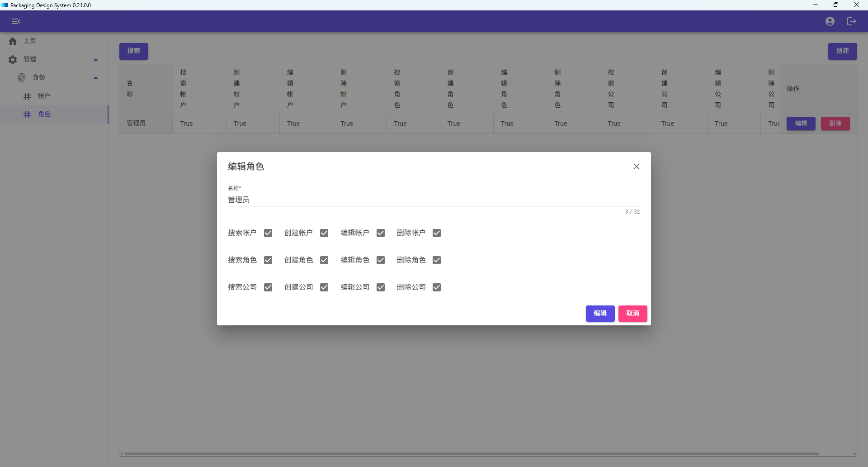This screenshot has height=467, width=868.
Task: Click the fingerprint icon beside 身份
Action: [22, 78]
